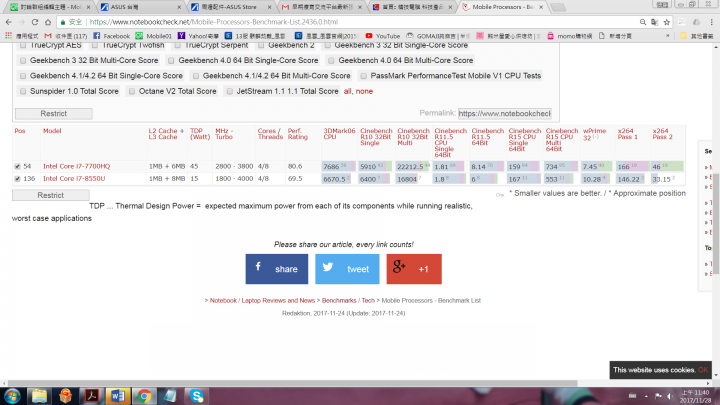Open Notebook / Laptop Reviews and News breadcrumb
The image size is (720, 405).
point(262,301)
